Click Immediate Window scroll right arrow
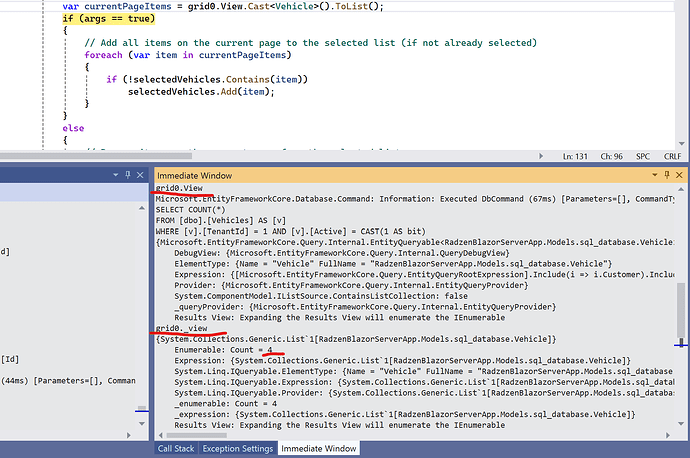The image size is (690, 458). (x=668, y=435)
